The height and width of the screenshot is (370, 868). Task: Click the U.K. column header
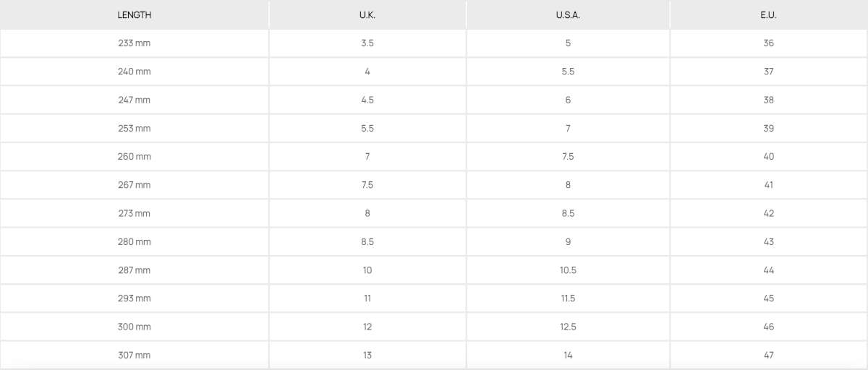(x=367, y=15)
